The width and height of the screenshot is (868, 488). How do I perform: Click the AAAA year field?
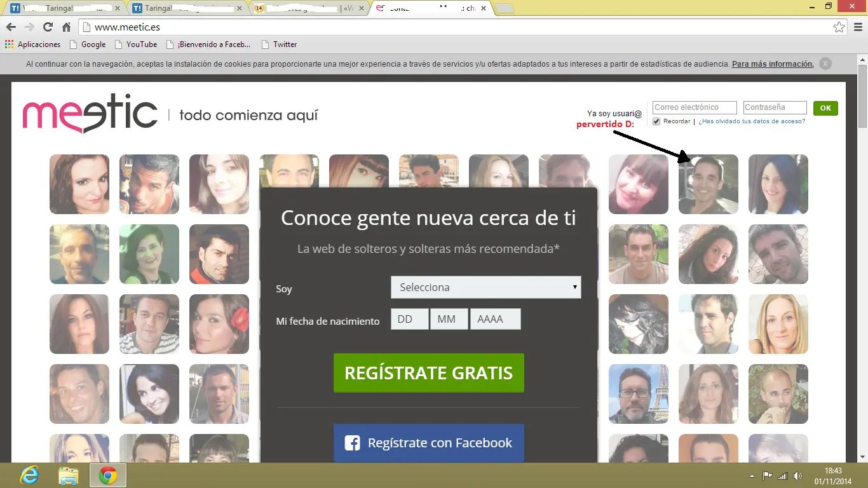click(496, 319)
